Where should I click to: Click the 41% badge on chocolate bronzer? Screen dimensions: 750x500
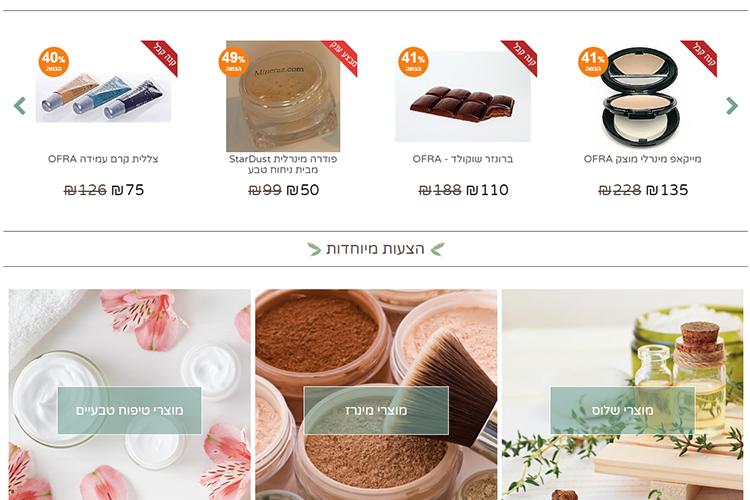[x=413, y=62]
